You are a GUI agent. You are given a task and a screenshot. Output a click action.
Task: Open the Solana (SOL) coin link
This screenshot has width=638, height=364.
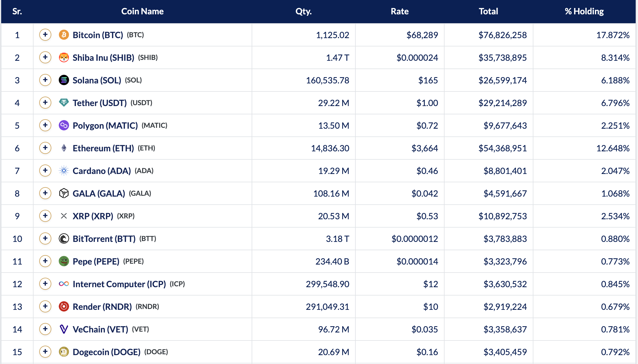click(97, 80)
